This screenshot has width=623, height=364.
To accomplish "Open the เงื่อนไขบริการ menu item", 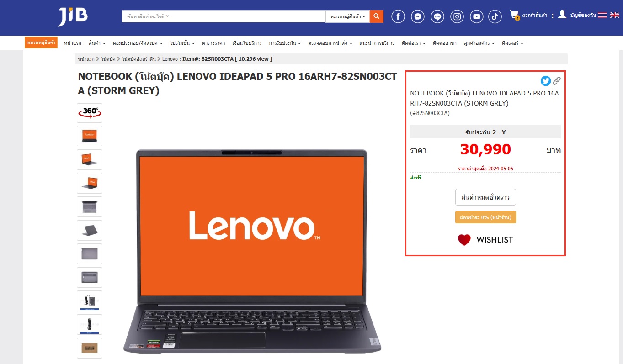I will [247, 43].
